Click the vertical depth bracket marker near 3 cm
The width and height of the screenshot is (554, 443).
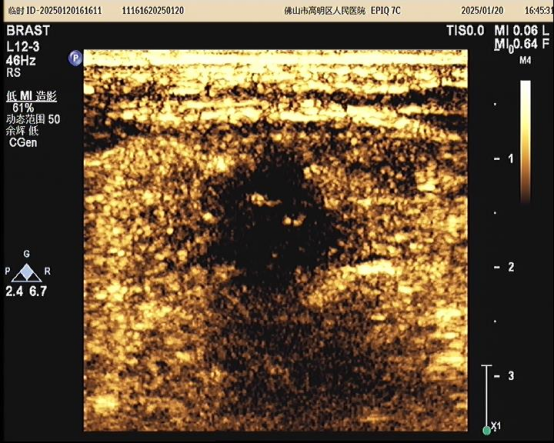487,396
